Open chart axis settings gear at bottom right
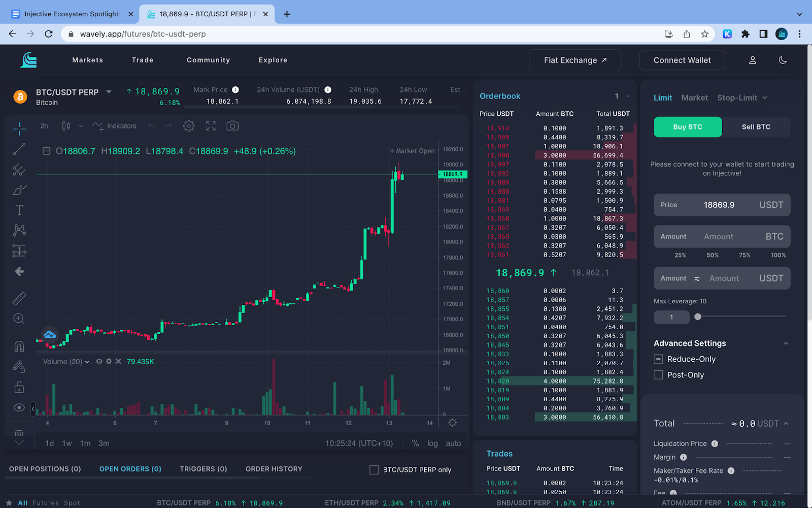The width and height of the screenshot is (812, 508). pos(453,423)
